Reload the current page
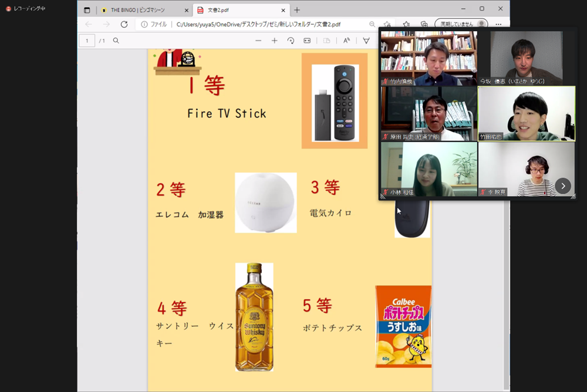Image resolution: width=587 pixels, height=392 pixels. 124,25
